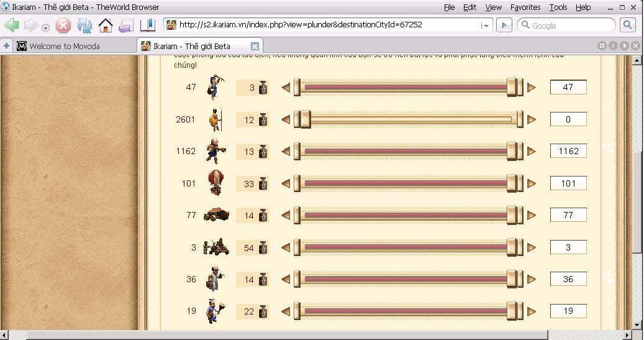Open the Help menu
The width and height of the screenshot is (644, 340).
click(x=583, y=7)
